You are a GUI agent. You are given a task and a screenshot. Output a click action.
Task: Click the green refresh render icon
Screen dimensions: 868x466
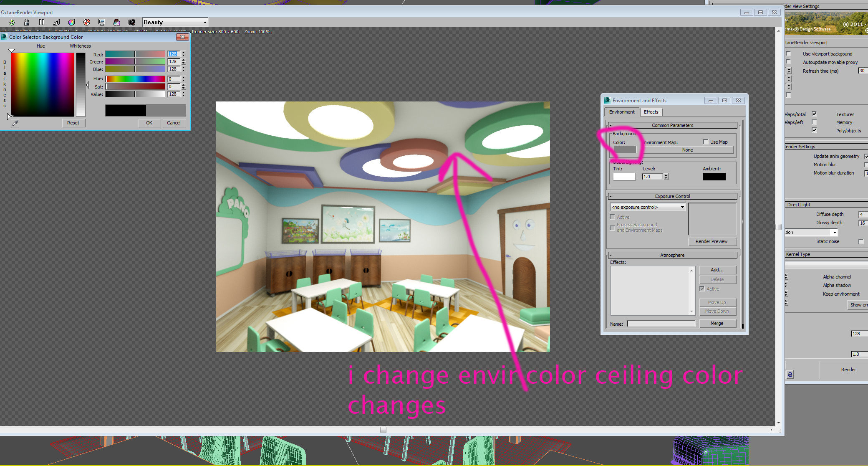click(x=12, y=22)
